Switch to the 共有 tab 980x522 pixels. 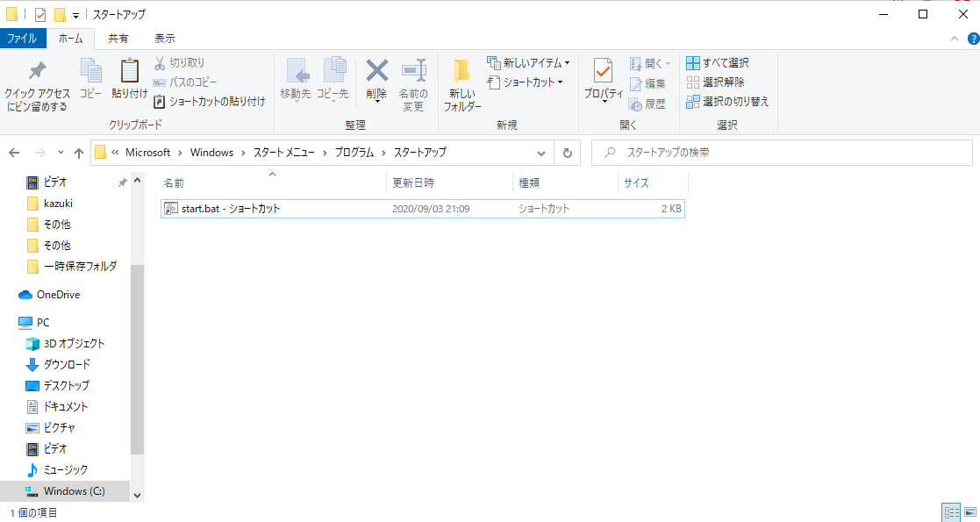click(118, 38)
